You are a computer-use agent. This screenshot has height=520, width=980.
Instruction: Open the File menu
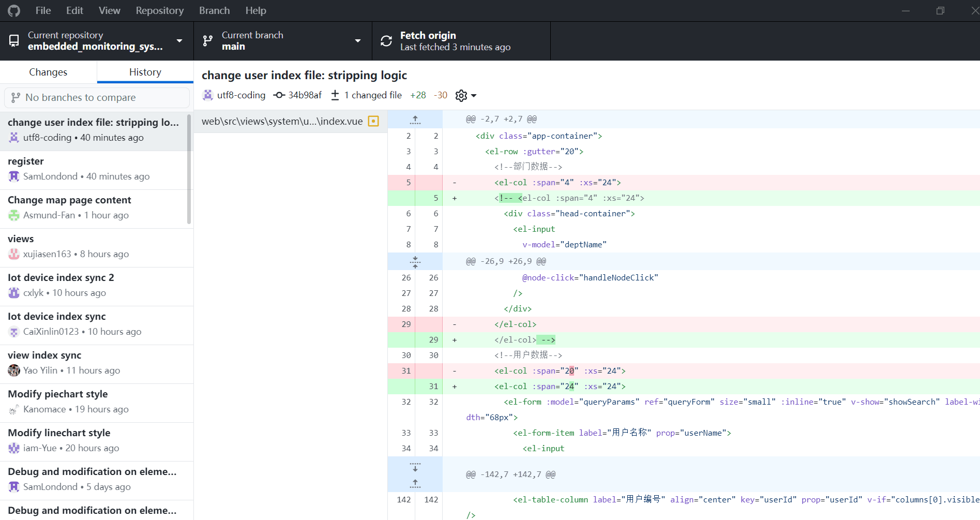tap(43, 10)
